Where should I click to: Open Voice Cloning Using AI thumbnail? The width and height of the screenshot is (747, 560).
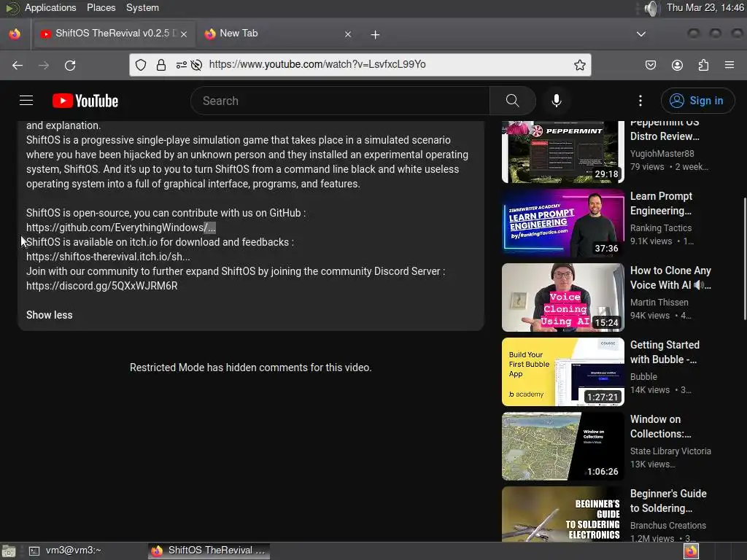pos(562,297)
